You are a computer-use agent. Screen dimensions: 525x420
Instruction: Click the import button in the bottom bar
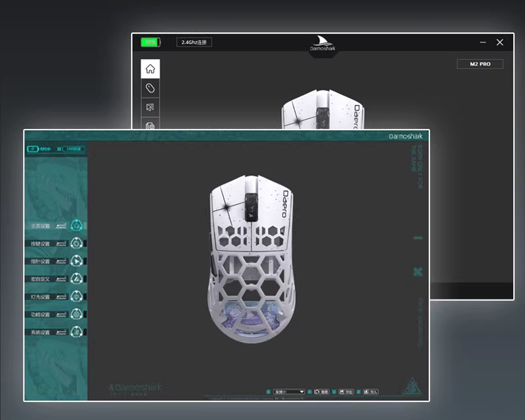[371, 392]
